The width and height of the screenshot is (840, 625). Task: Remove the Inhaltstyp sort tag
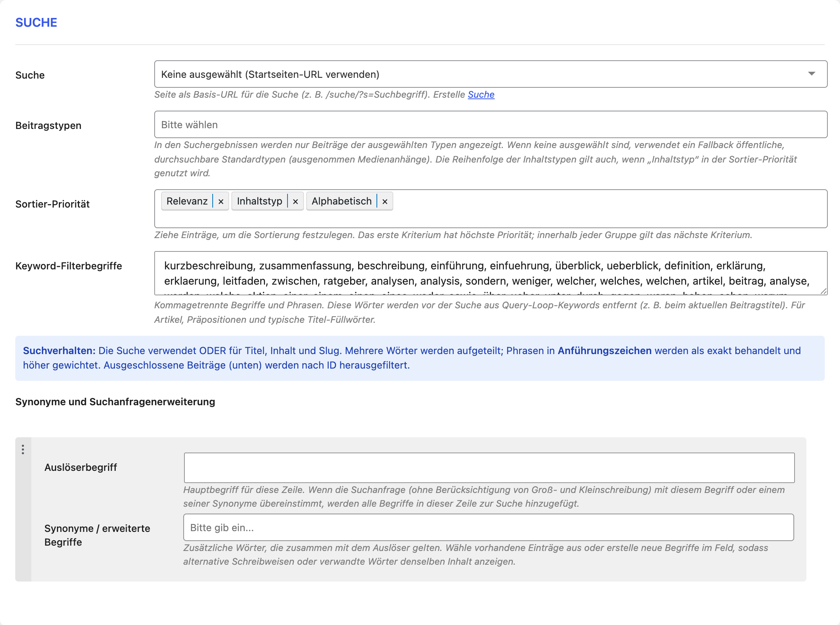click(x=295, y=201)
